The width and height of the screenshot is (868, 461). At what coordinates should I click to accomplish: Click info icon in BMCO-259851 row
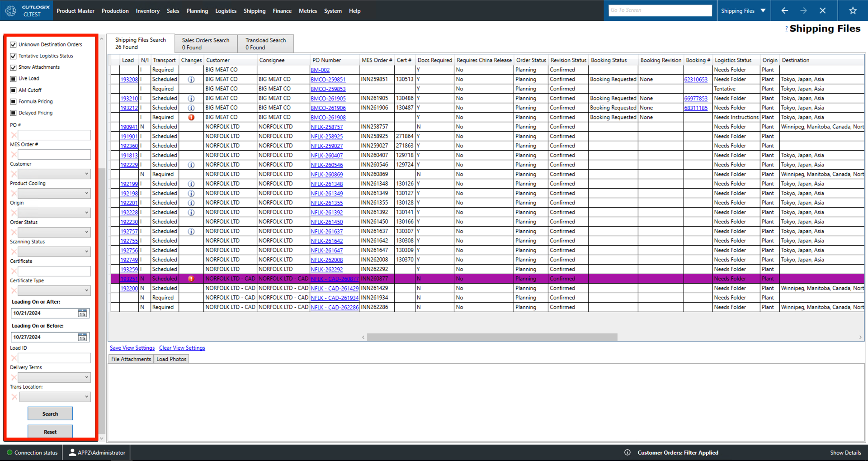click(x=191, y=80)
